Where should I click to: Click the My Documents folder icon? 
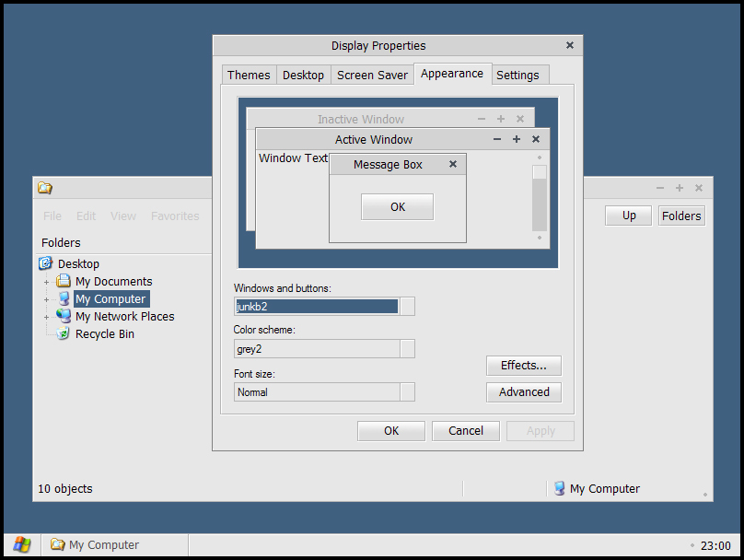click(64, 281)
